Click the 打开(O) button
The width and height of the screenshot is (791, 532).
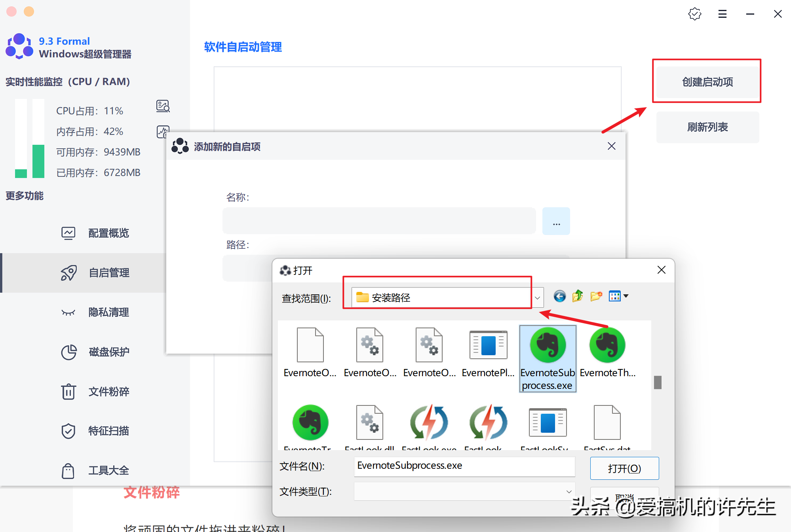pyautogui.click(x=624, y=468)
